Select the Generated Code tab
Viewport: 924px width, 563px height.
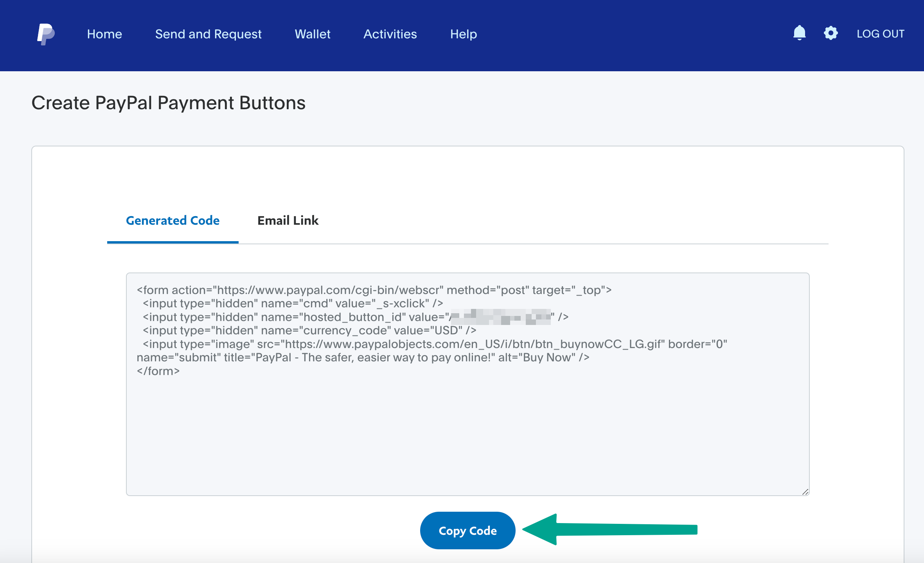coord(173,220)
